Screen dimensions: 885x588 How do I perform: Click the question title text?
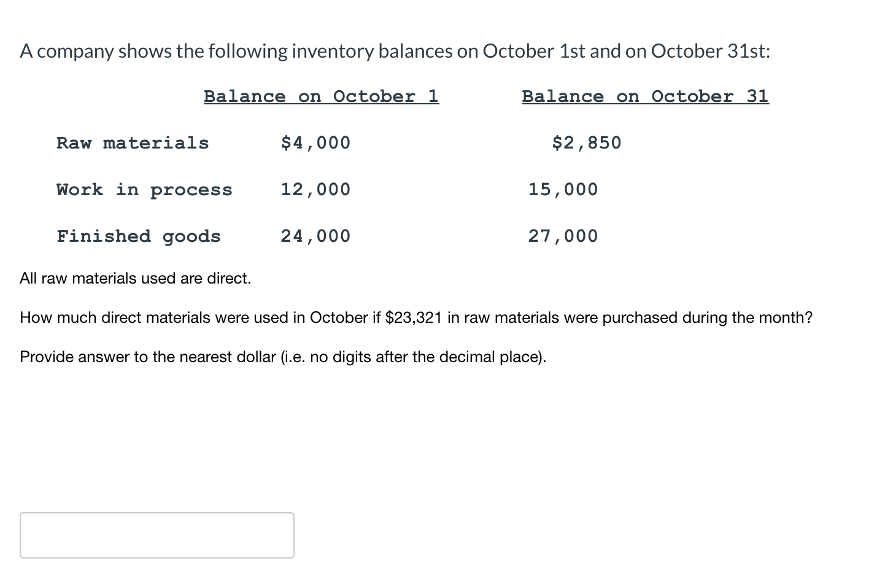pyautogui.click(x=395, y=51)
